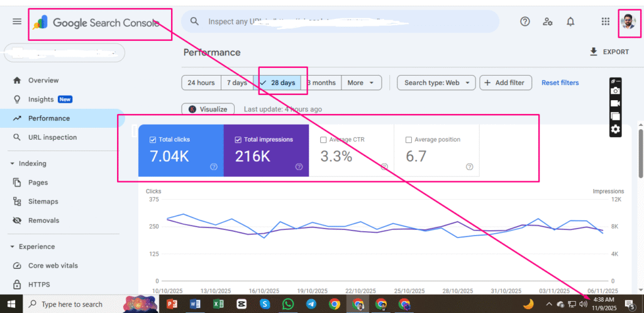Viewport: 644px width, 313px height.
Task: Open the Google apps grid
Action: pyautogui.click(x=606, y=22)
